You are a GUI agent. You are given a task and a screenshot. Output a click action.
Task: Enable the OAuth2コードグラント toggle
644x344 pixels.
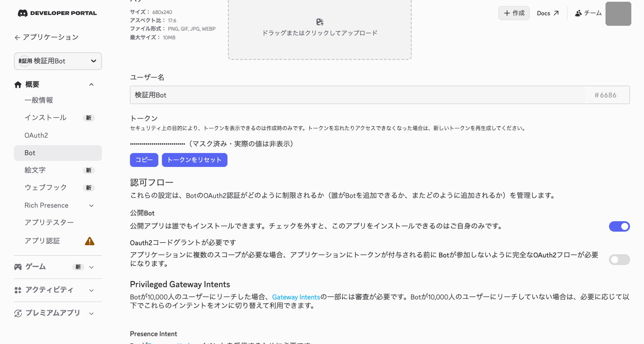[x=619, y=260]
